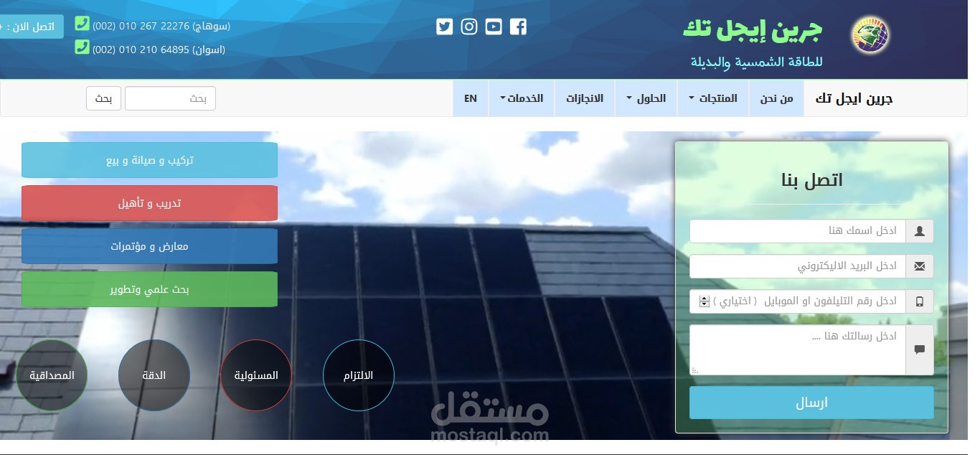Viewport: 980px width, 455px height.
Task: Click the جرين إيجل تك header title
Action: point(753,30)
